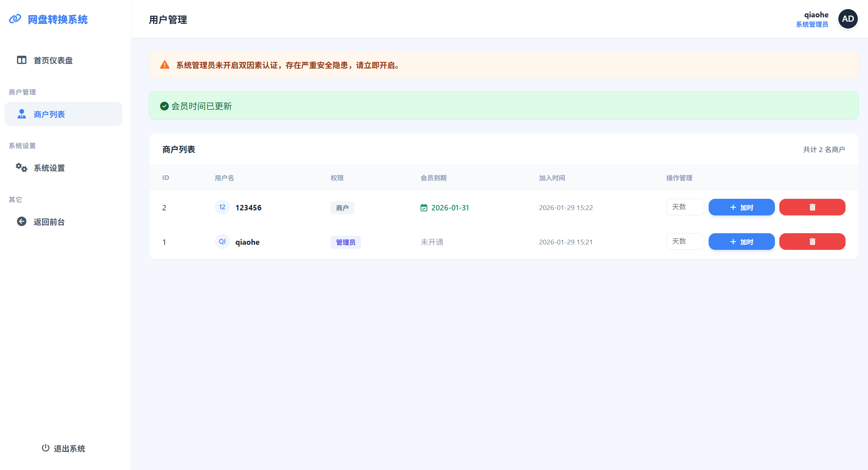Image resolution: width=868 pixels, height=470 pixels.
Task: Click the dashboard panel icon
Action: 22,60
